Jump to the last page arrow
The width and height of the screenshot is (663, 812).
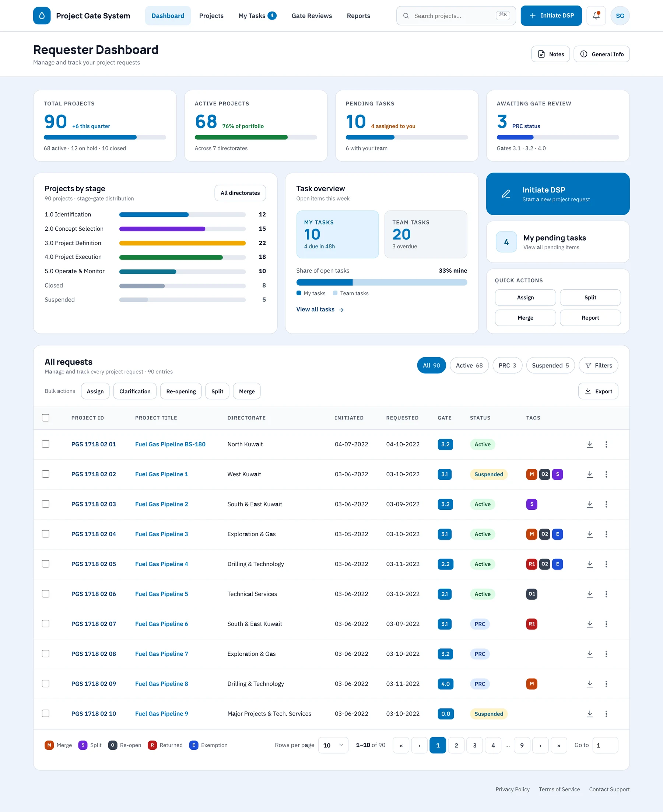click(x=558, y=745)
